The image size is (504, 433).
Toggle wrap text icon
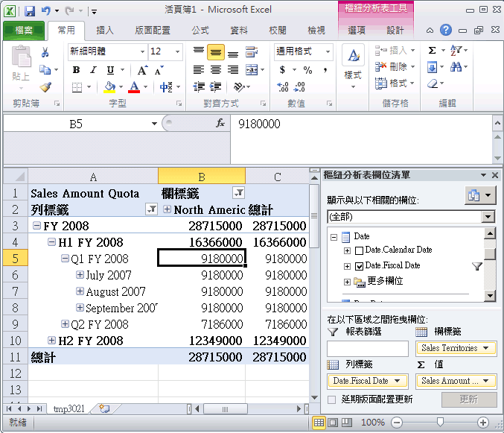252,51
